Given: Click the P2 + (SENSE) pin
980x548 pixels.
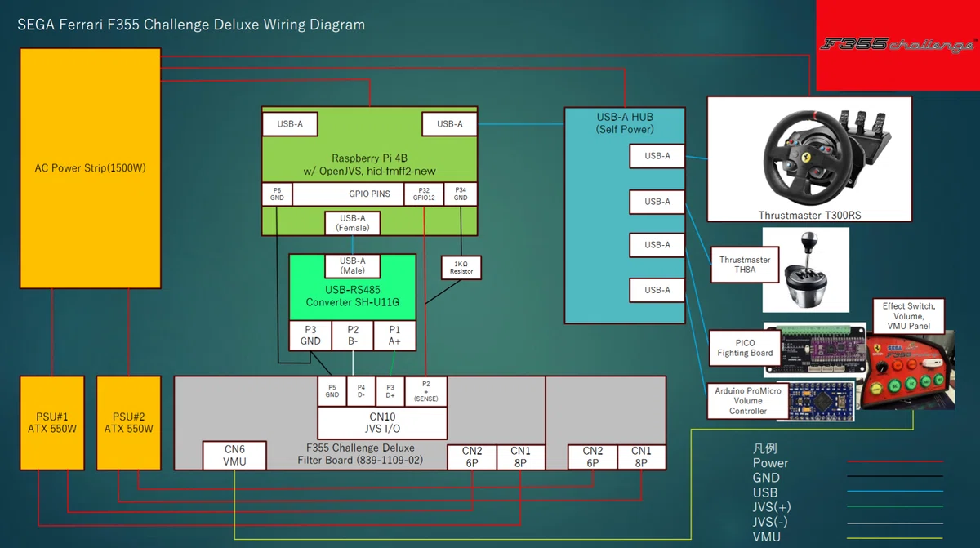Looking at the screenshot, I should click(425, 391).
